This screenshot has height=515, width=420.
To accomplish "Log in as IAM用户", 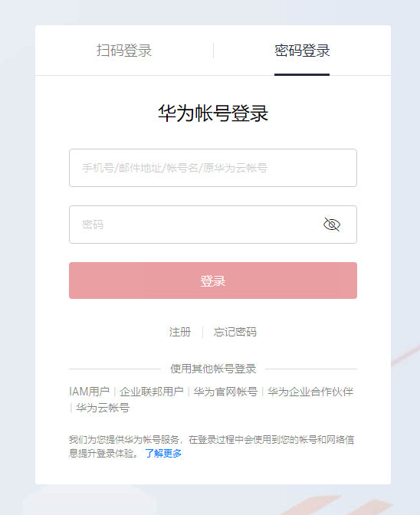I will [89, 392].
